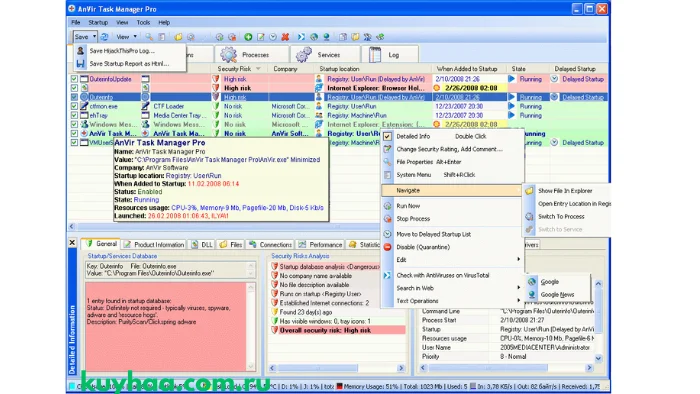Screen dimensions: 700x394
Task: Click the clock delayed-startup toolbar icon
Action: [273, 37]
